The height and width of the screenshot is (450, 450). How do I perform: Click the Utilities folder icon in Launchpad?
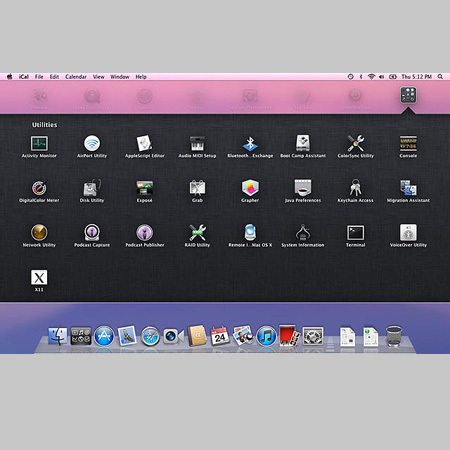408,95
